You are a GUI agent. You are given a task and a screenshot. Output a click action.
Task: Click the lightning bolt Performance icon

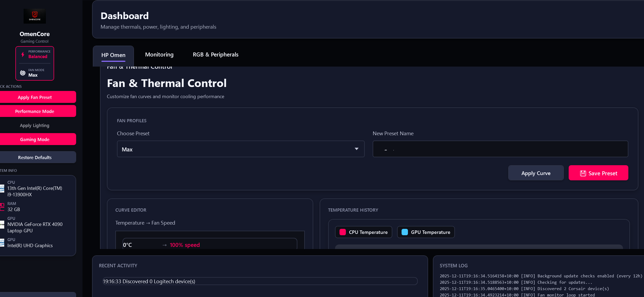tap(23, 54)
